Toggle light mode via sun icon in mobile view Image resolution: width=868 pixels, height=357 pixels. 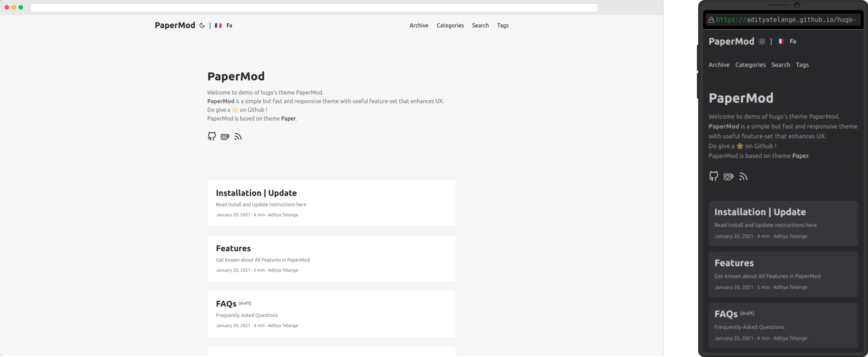(x=762, y=41)
